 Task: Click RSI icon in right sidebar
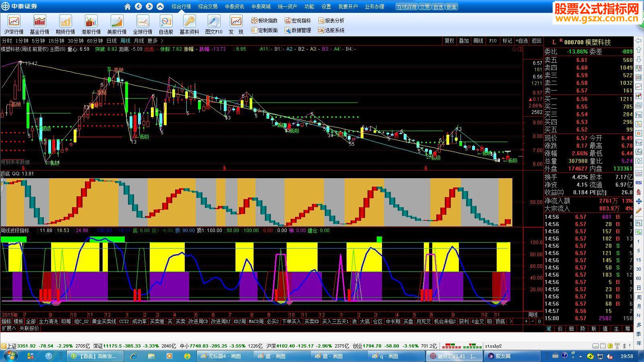639,183
